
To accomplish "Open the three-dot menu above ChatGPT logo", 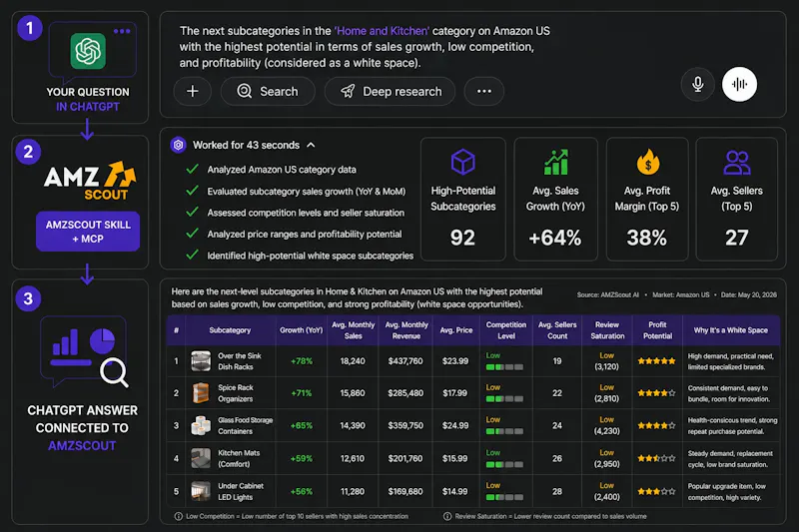I will click(122, 31).
